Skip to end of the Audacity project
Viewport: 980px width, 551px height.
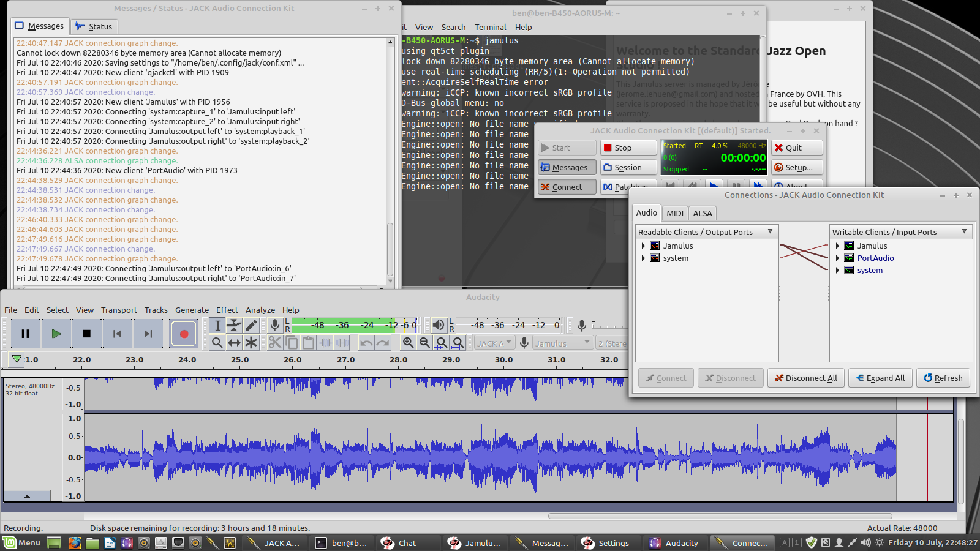tap(148, 334)
